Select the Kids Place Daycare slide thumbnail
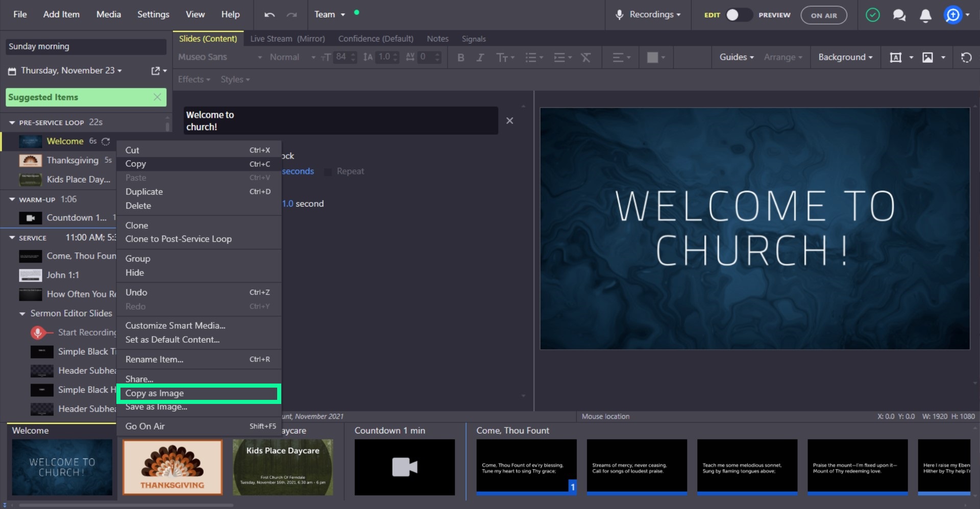 283,467
